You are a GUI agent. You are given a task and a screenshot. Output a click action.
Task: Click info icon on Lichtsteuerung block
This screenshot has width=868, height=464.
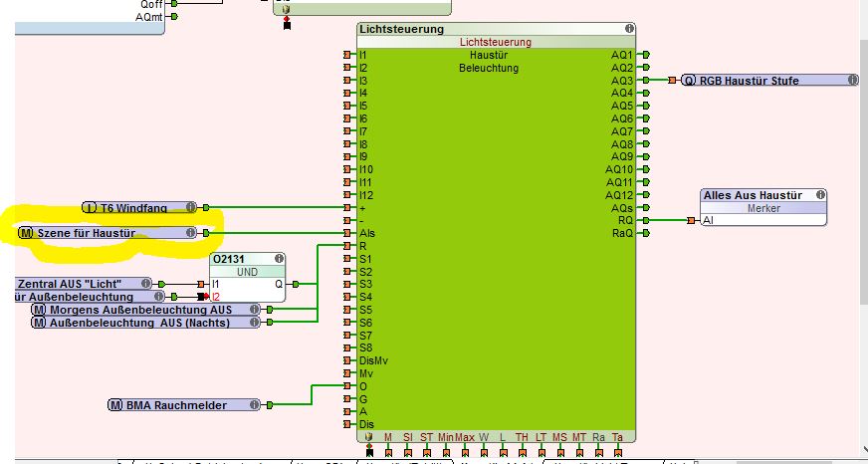click(x=629, y=29)
